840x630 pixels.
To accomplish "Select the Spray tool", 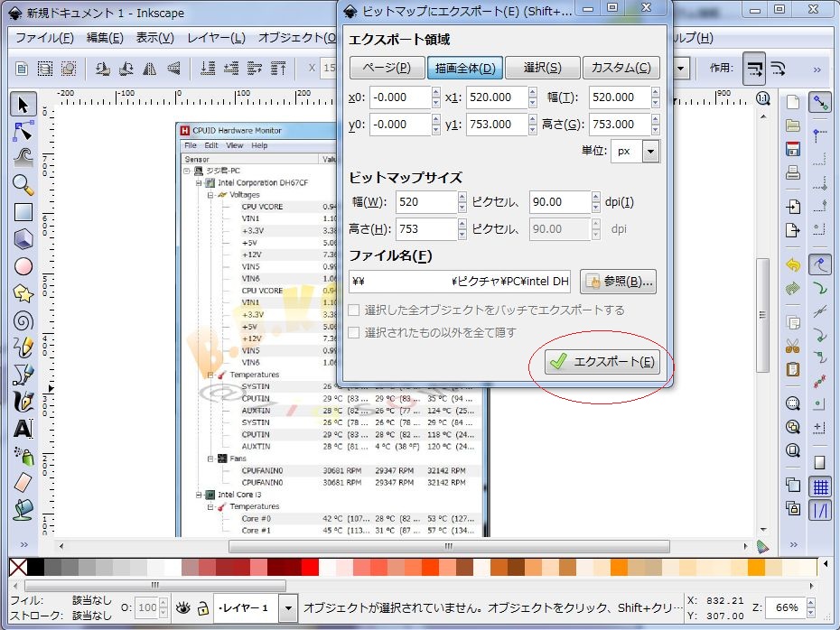I will 23,456.
